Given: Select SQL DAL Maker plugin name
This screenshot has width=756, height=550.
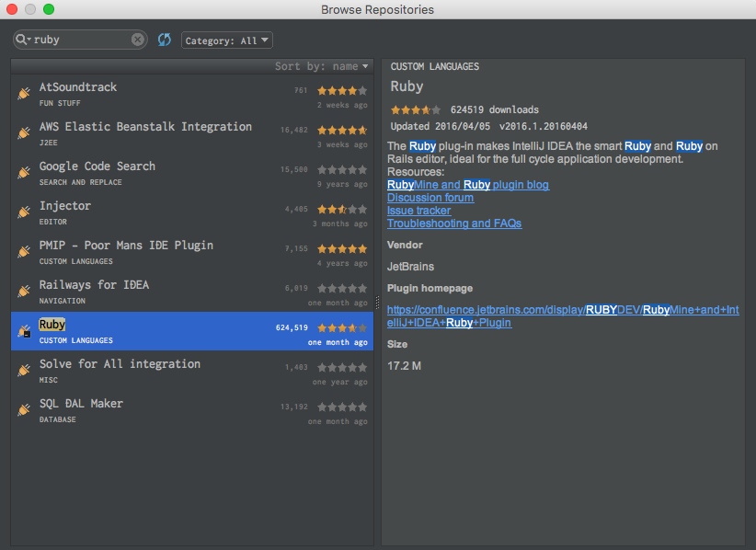Looking at the screenshot, I should 81,404.
